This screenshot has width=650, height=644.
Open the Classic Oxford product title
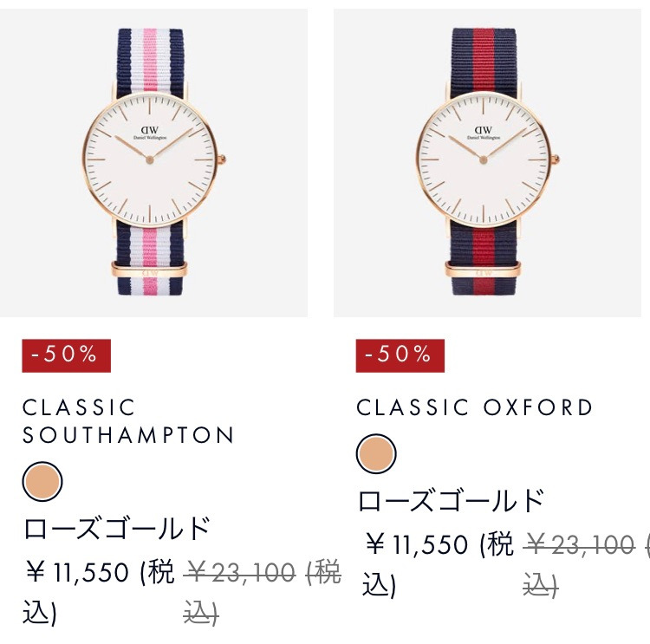(x=475, y=407)
